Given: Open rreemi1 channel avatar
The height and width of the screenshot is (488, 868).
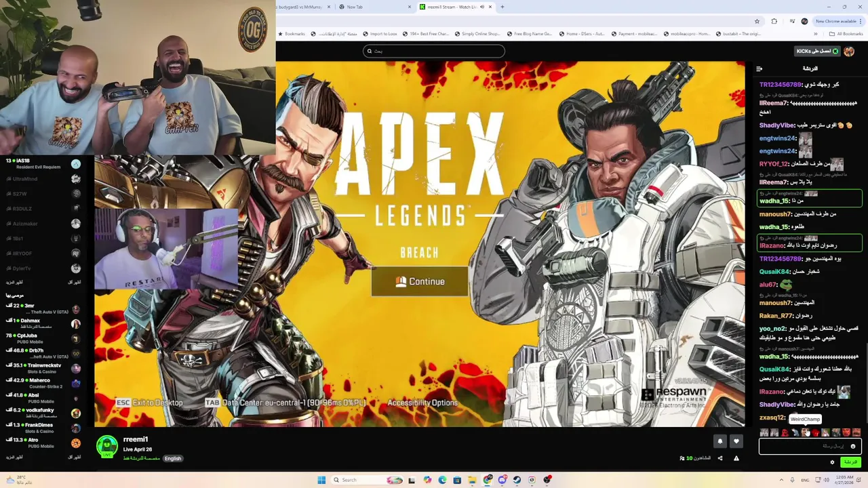Looking at the screenshot, I should 107,447.
